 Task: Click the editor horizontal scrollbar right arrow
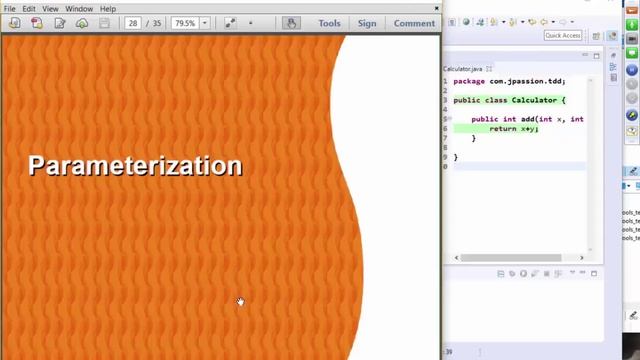582,258
